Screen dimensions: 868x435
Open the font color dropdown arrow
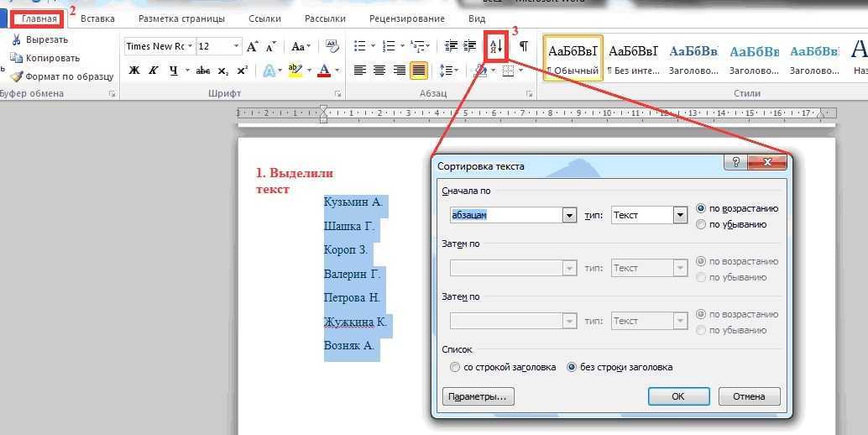pos(337,71)
